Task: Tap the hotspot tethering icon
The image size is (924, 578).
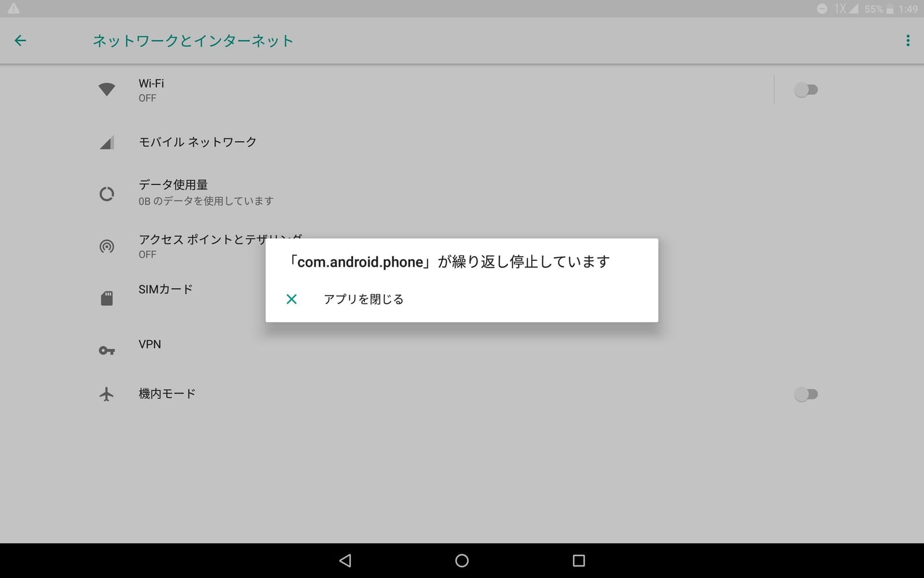Action: 107,247
